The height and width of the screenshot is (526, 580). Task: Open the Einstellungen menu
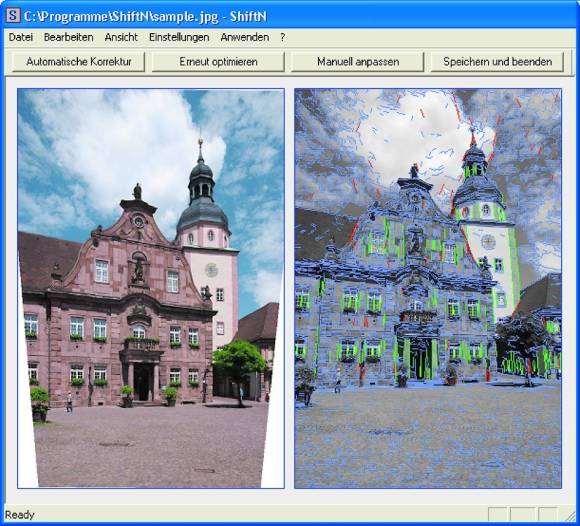pos(179,37)
